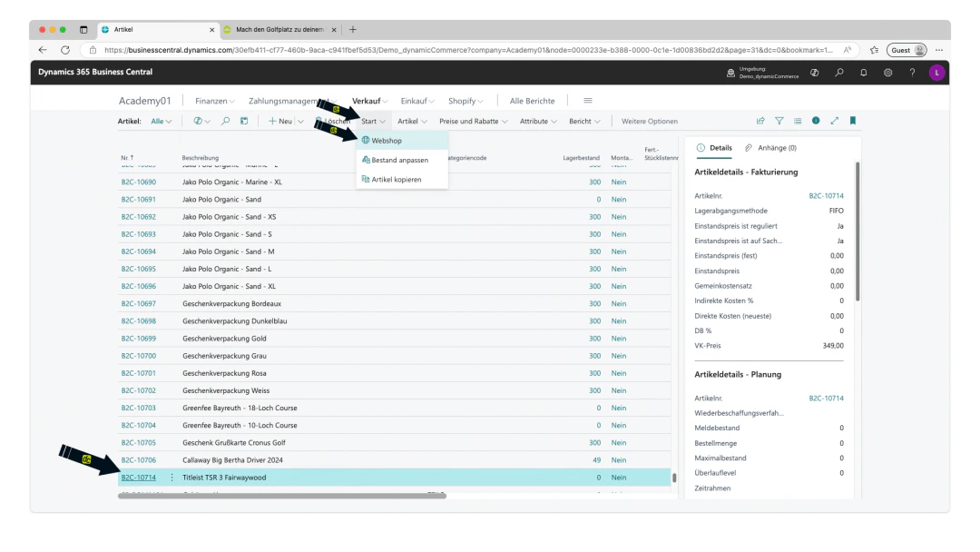The height and width of the screenshot is (552, 980).
Task: Open the article list in Excel icon
Action: coord(244,122)
